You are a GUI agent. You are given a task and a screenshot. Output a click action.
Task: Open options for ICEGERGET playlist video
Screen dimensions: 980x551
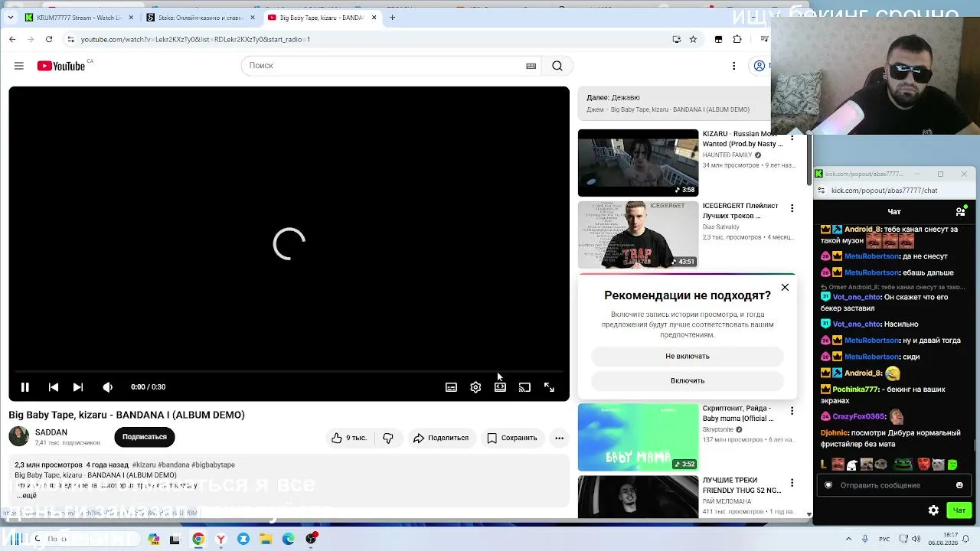point(792,208)
